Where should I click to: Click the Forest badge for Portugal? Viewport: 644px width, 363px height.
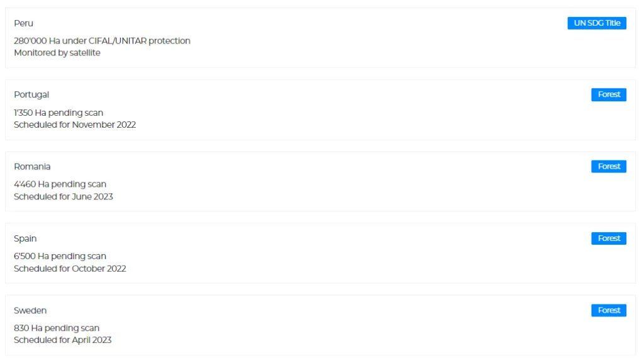click(x=609, y=94)
